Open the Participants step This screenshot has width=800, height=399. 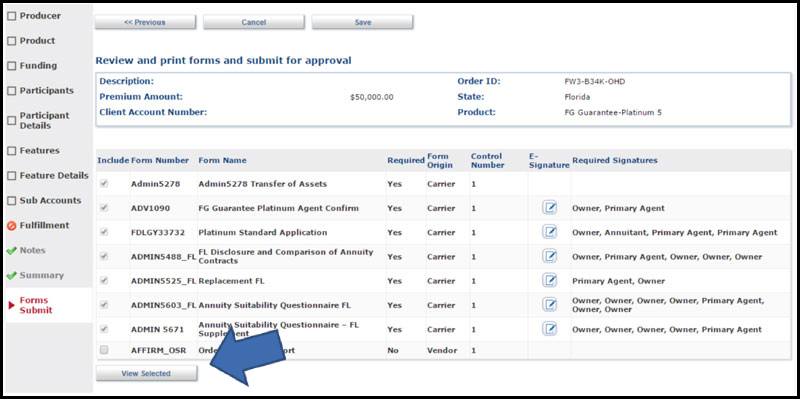(x=46, y=91)
